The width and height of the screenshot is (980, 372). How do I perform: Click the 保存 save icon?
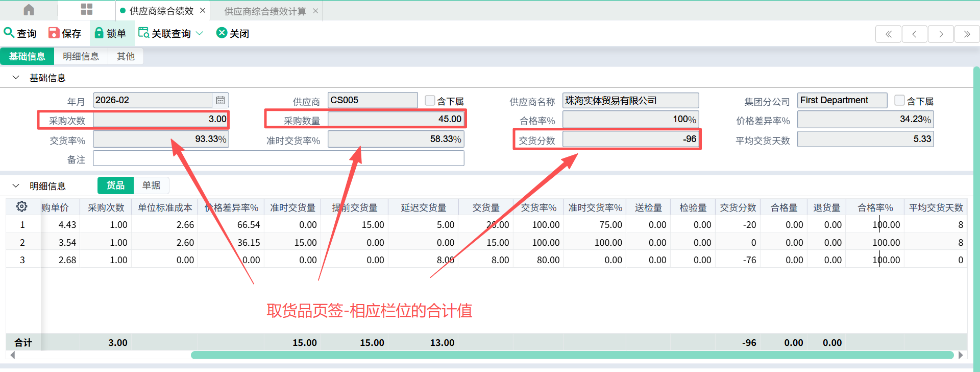(x=54, y=33)
